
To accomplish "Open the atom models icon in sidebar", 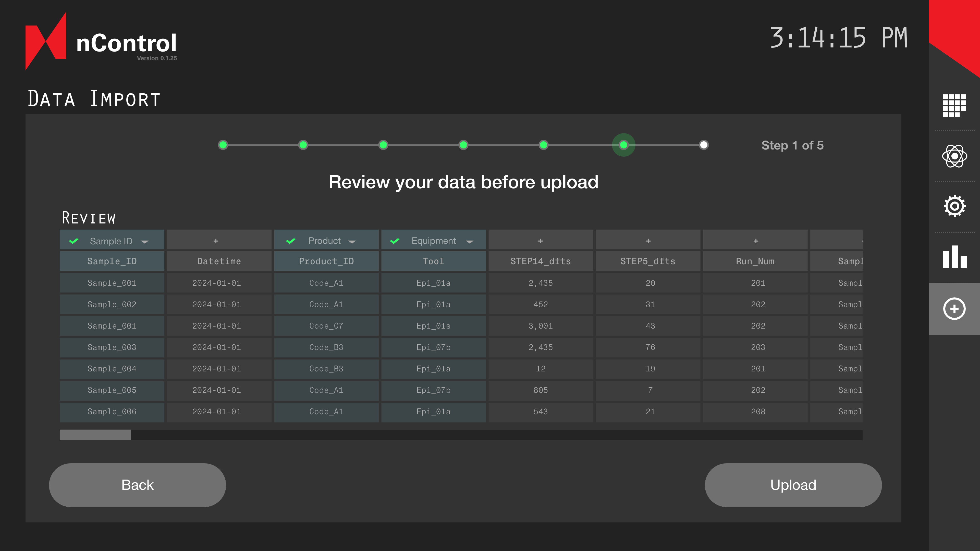I will pos(954,156).
